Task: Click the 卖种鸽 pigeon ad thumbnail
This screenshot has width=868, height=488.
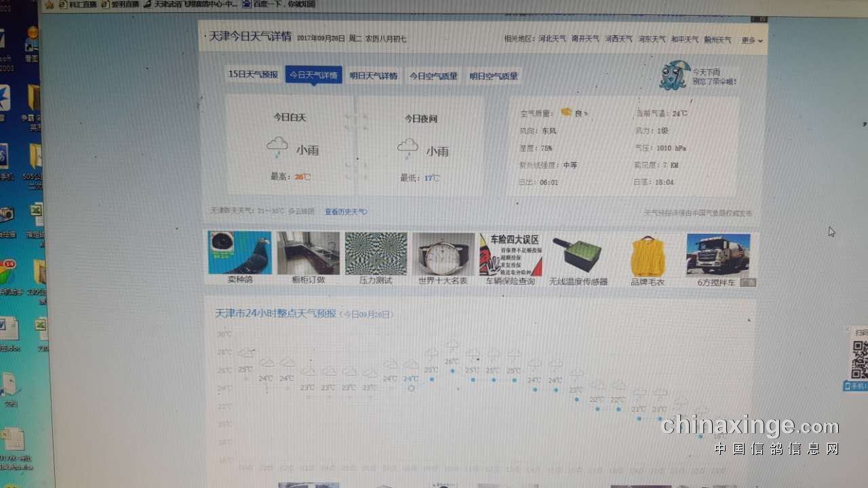Action: 239,253
